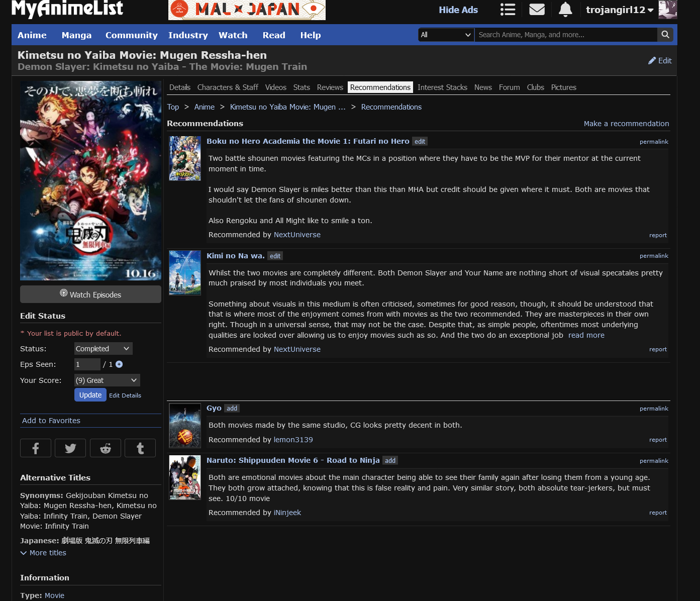Image resolution: width=700 pixels, height=601 pixels.
Task: Open the Status dropdown showing Completed
Action: pos(103,349)
